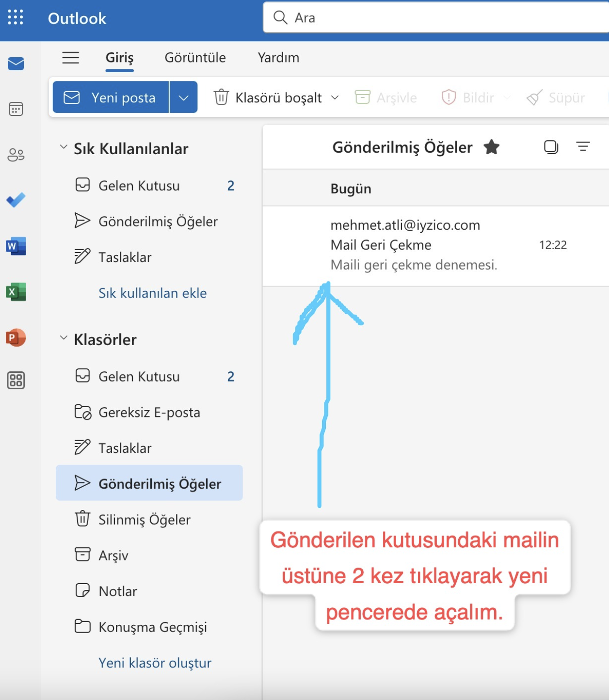Image resolution: width=609 pixels, height=700 pixels.
Task: Open the Calendar icon in sidebar
Action: coord(16,109)
